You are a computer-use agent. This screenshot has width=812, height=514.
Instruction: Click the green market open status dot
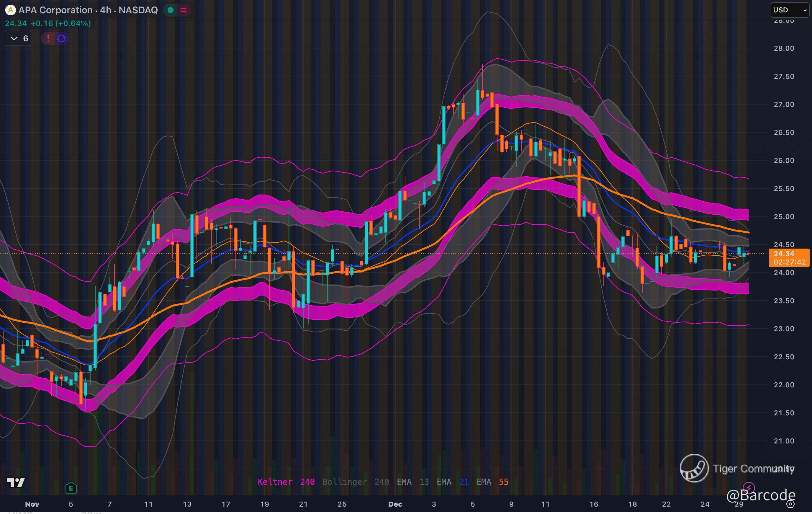pos(171,10)
